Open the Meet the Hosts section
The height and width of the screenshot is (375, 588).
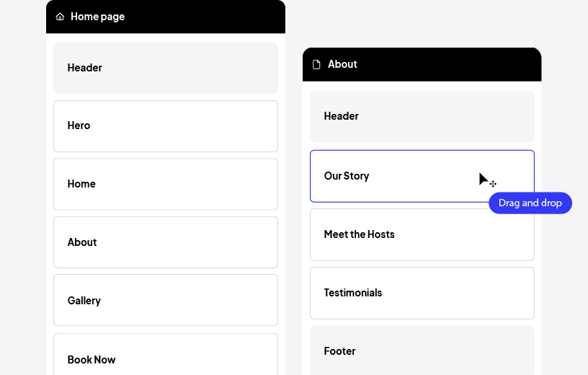pyautogui.click(x=422, y=234)
